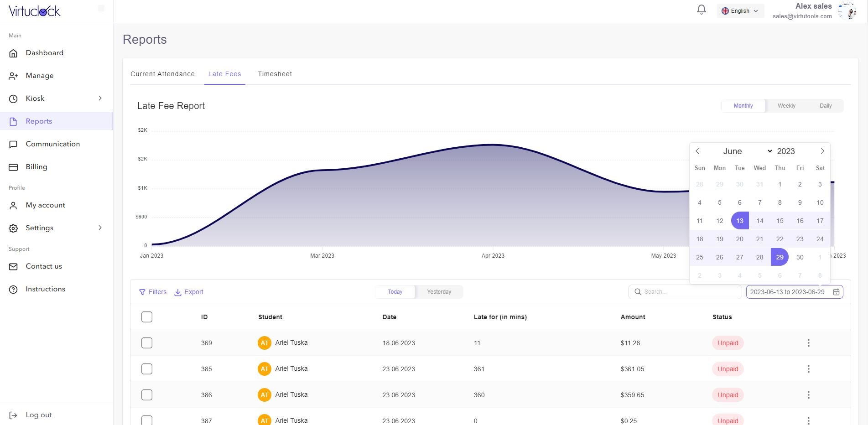Expand the Kiosk sidebar submenu
This screenshot has width=868, height=425.
pyautogui.click(x=100, y=98)
